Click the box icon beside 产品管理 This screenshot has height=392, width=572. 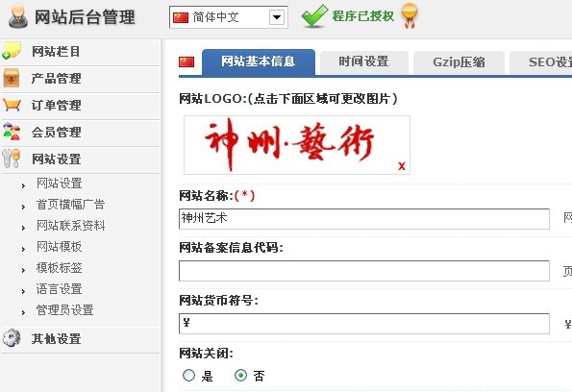12,78
